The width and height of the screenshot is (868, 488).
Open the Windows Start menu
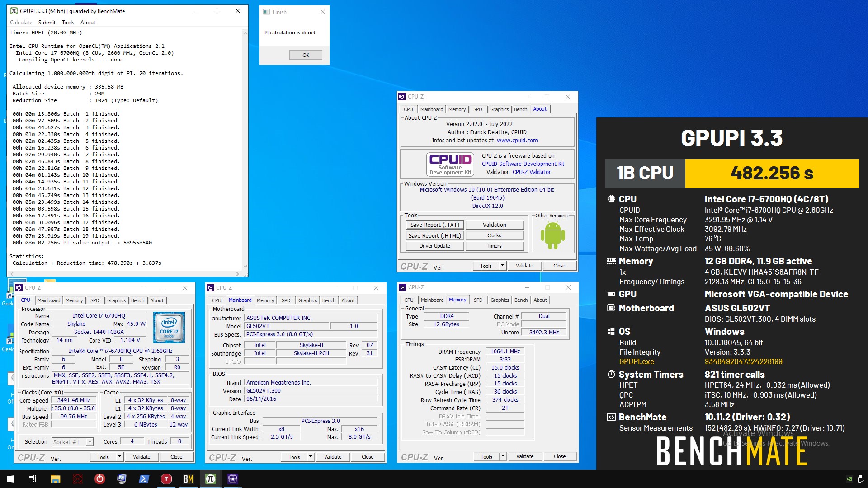tap(11, 479)
